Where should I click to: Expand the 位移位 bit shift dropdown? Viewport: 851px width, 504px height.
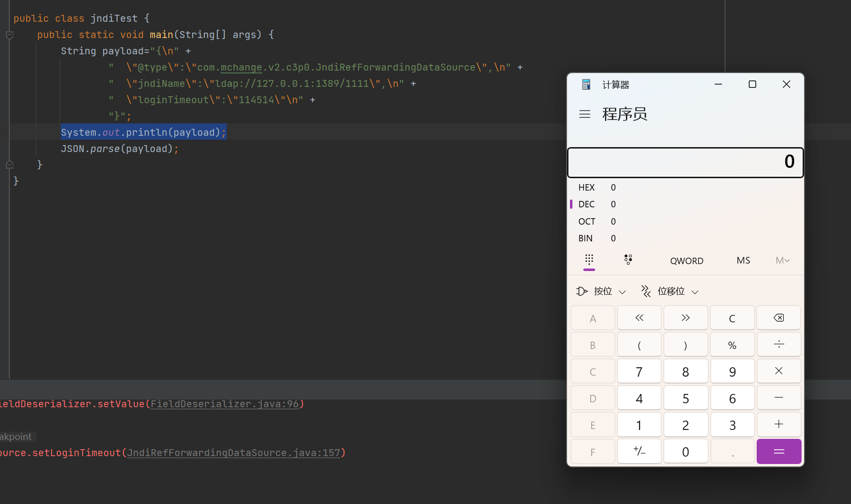[670, 292]
